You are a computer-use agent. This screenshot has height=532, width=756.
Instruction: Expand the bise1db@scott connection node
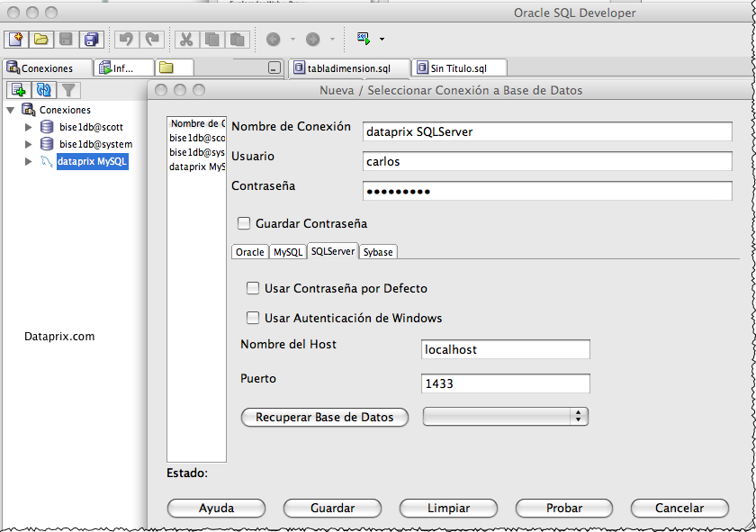(27, 126)
